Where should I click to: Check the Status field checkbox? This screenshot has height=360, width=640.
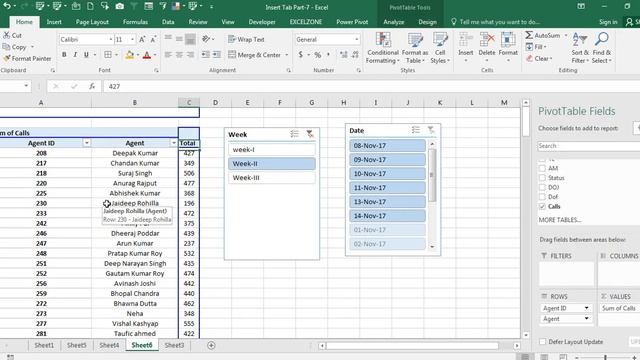[542, 178]
